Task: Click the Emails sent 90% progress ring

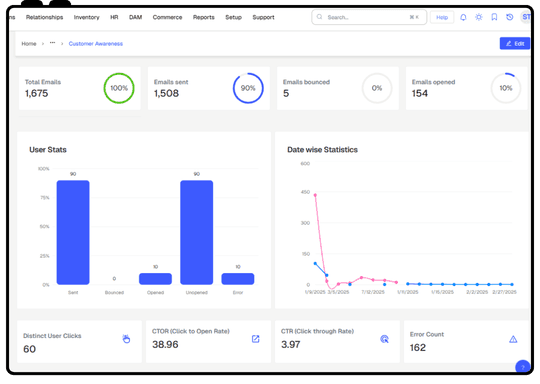Action: click(248, 88)
